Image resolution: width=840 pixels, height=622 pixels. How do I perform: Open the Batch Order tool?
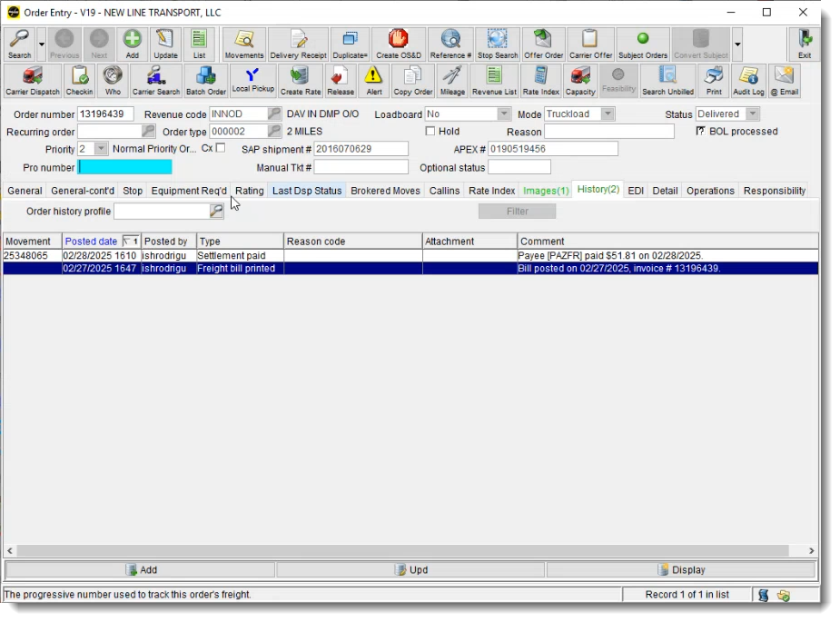(205, 81)
